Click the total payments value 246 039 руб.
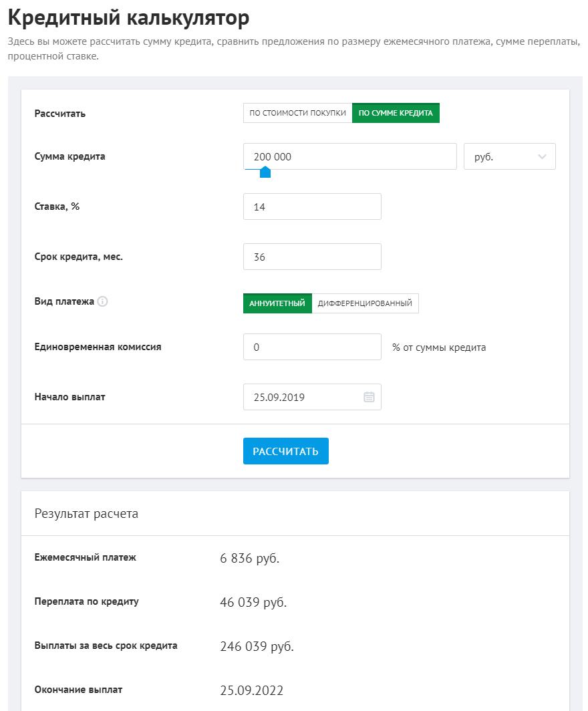The height and width of the screenshot is (711, 588). point(257,647)
